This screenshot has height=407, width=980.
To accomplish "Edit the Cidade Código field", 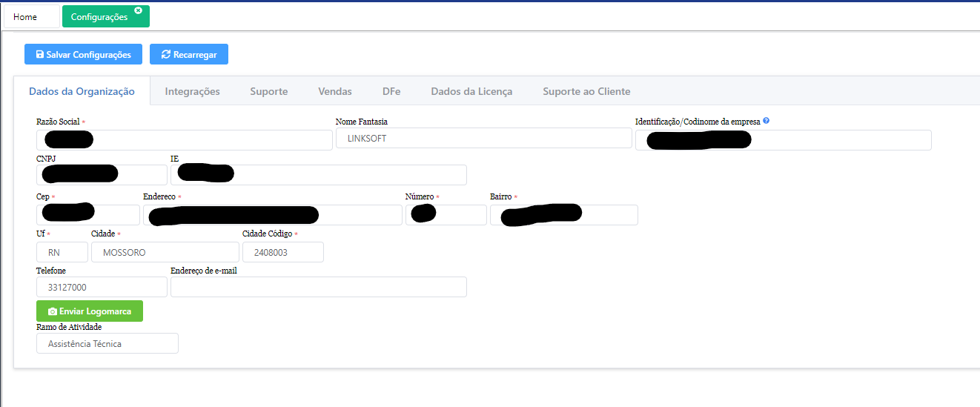I will [x=282, y=252].
